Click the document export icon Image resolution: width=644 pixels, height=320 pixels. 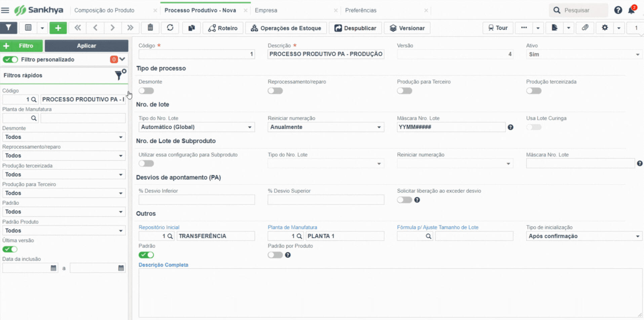click(x=555, y=28)
